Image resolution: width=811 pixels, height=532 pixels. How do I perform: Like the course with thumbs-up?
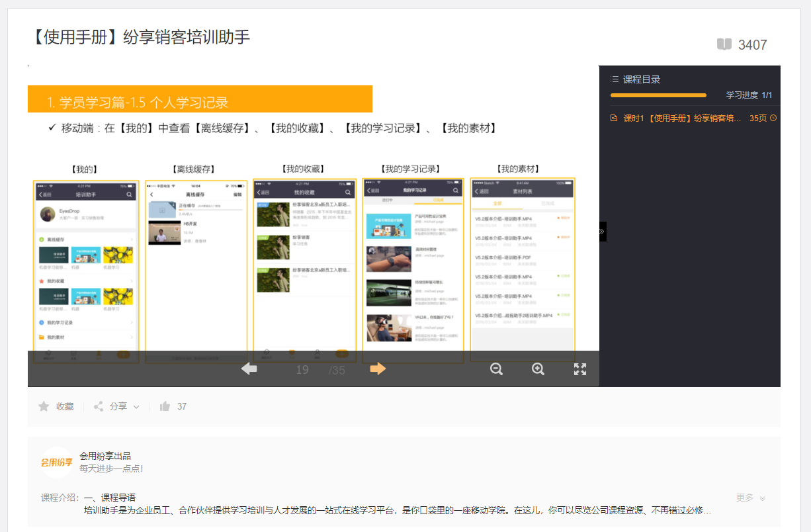(x=165, y=406)
